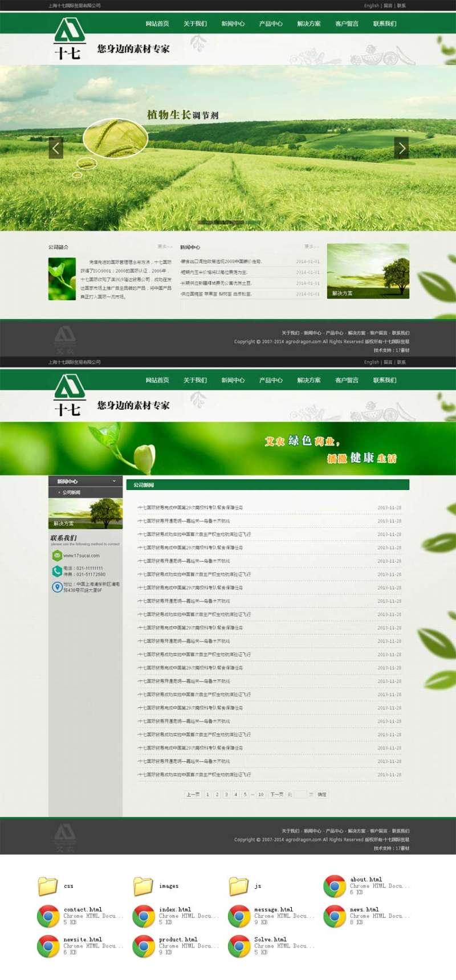Image resolution: width=456 pixels, height=980 pixels.
Task: Select 关于我们 in the top navigation bar
Action: [x=195, y=24]
